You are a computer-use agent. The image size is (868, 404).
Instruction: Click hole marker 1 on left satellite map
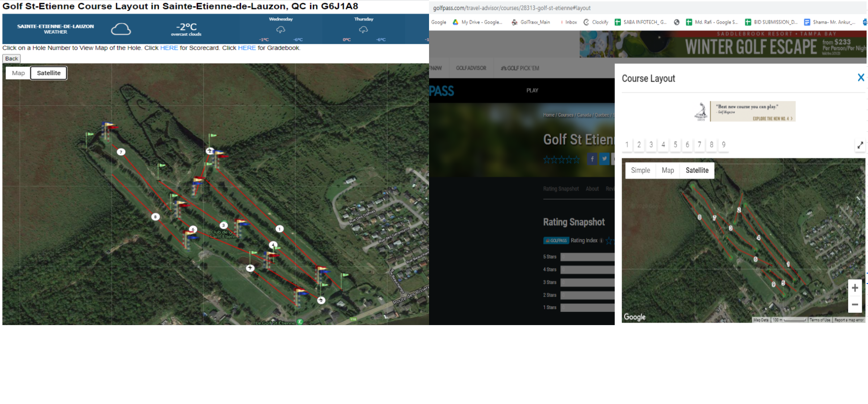[280, 229]
